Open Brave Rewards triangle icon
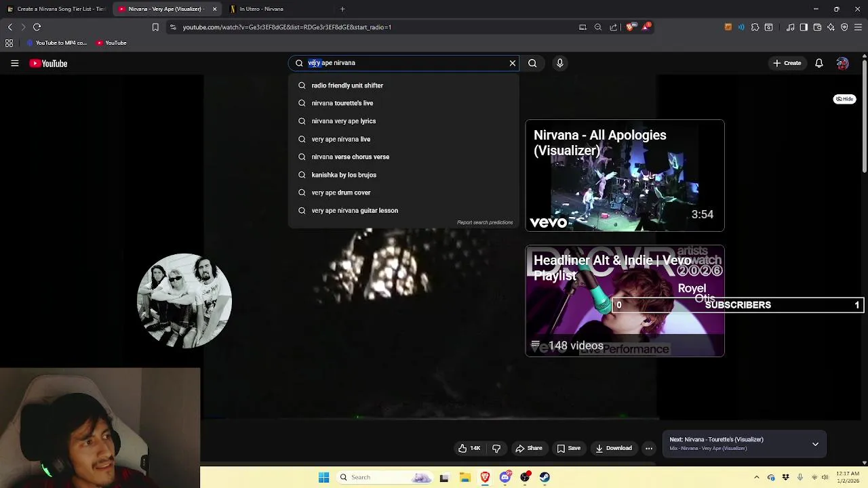868x488 pixels. coord(646,27)
